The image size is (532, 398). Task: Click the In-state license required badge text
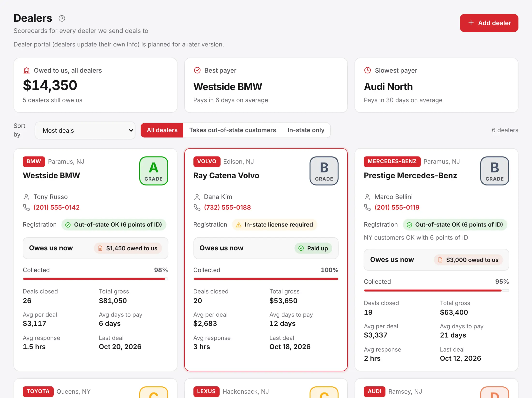click(x=279, y=225)
